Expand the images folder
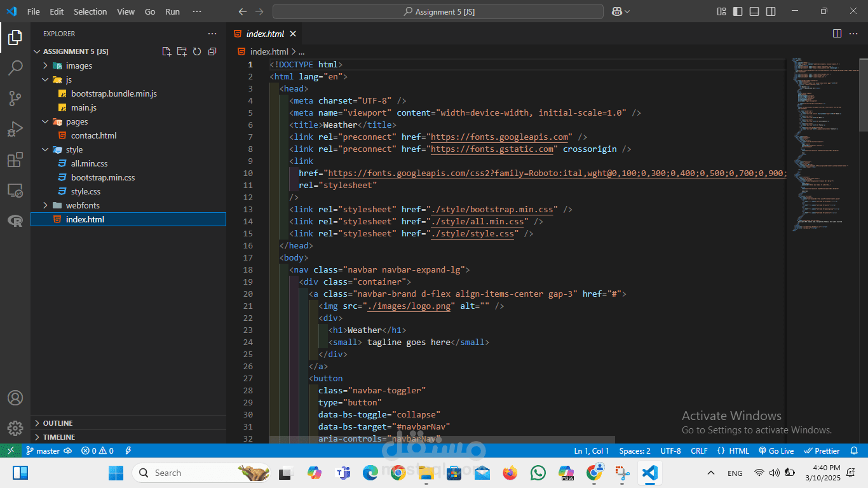 pyautogui.click(x=79, y=65)
